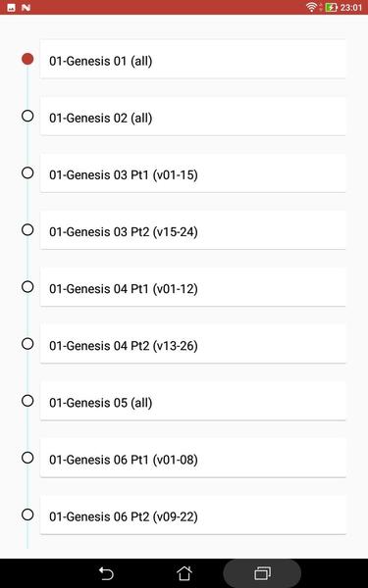Select the circle marker beside Genesis 06 Pt2
The image size is (368, 588).
coord(27,514)
